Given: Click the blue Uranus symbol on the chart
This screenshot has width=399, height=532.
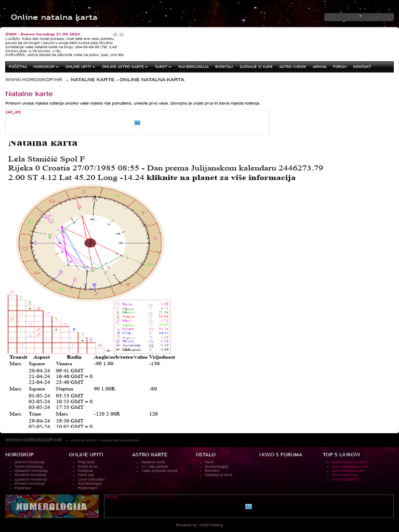Looking at the screenshot, I should (x=95, y=285).
